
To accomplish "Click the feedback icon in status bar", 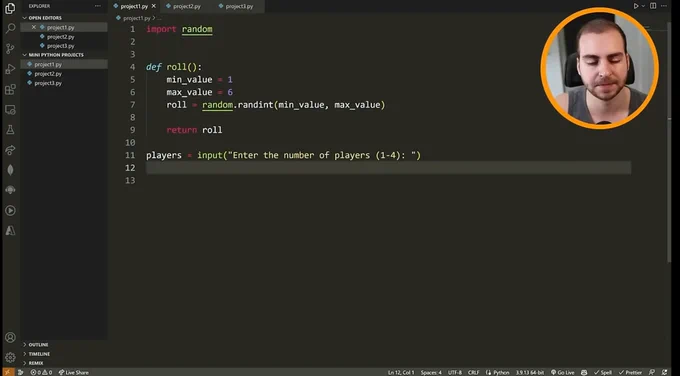I will pos(652,372).
